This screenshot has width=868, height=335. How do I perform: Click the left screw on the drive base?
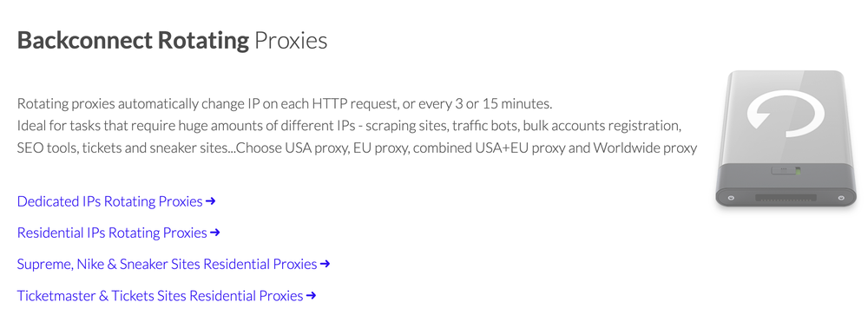click(x=731, y=197)
